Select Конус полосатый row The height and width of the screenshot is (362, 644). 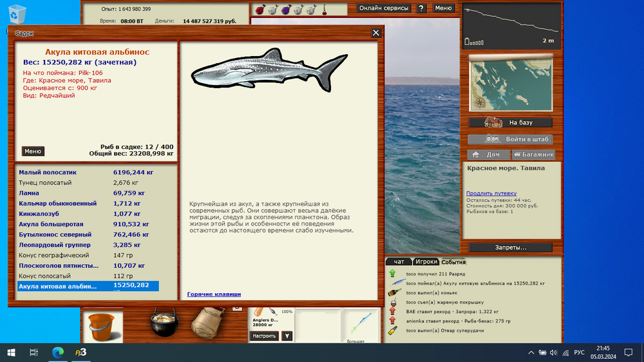tap(88, 276)
